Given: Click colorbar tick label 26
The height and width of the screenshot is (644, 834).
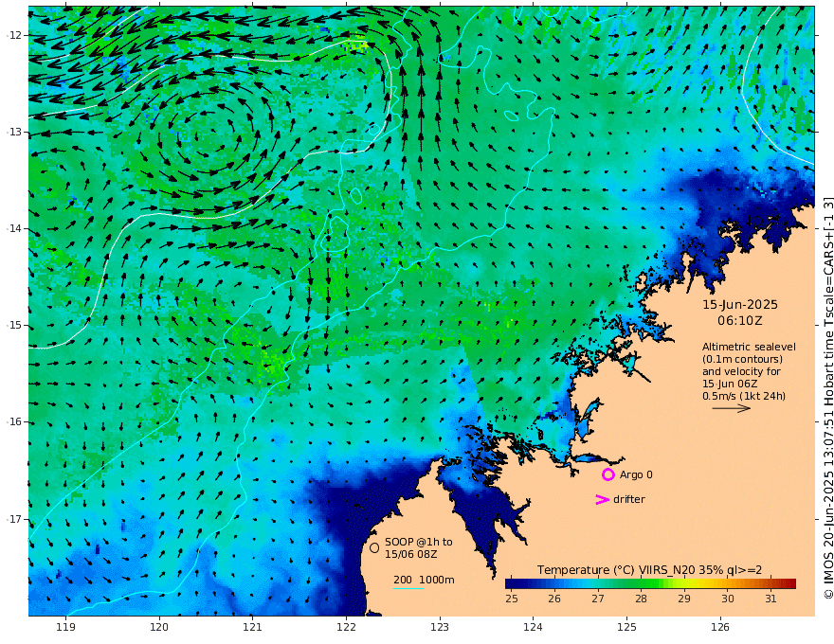Looking at the screenshot, I should click(554, 599).
